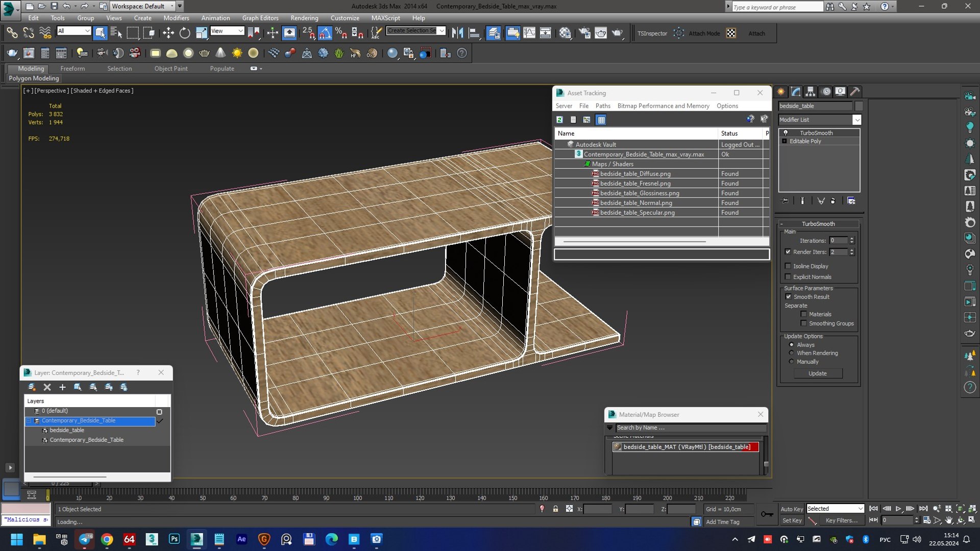The image size is (980, 551).
Task: Open the Utilities panel hammer icon
Action: coord(855,92)
